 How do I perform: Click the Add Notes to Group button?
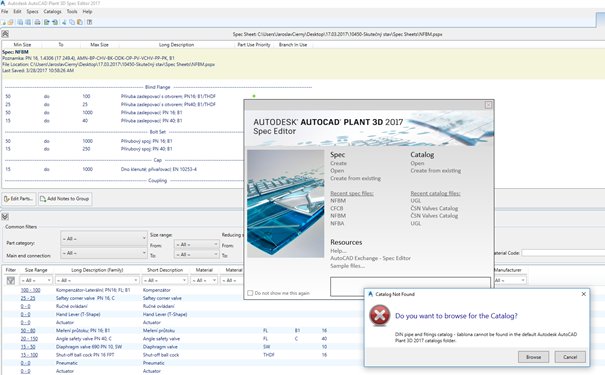[x=65, y=199]
